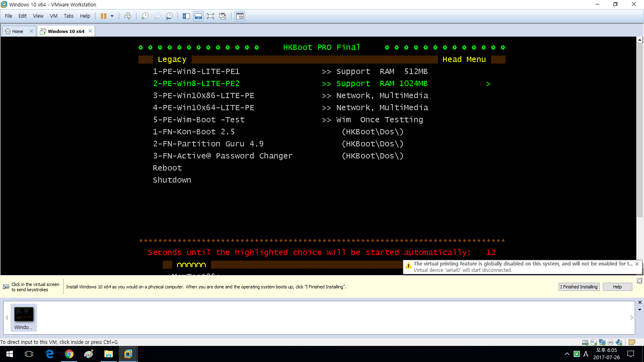Click the I Finished Installing button
The height and width of the screenshot is (362, 644).
click(579, 287)
